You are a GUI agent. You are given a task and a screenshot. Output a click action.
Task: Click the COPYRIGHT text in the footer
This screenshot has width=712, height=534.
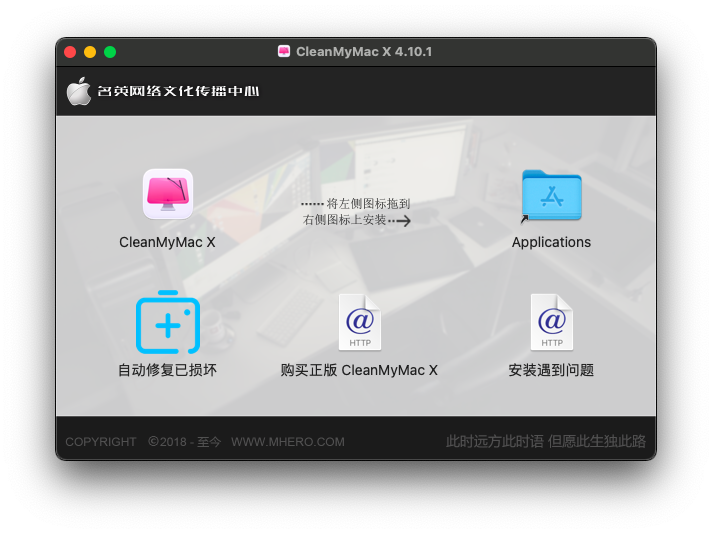[101, 442]
